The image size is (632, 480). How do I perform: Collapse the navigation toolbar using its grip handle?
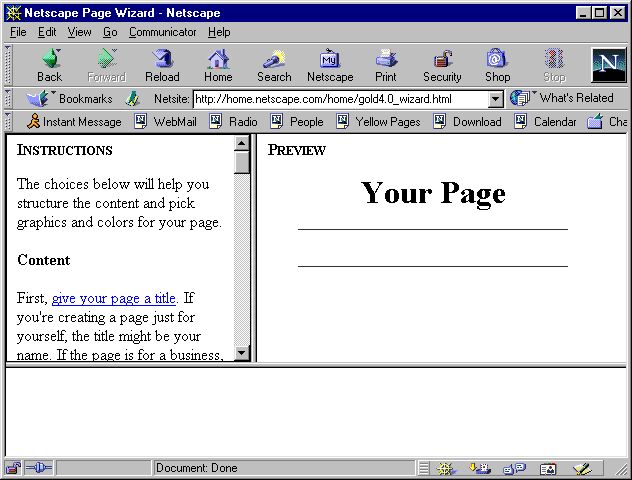click(8, 64)
